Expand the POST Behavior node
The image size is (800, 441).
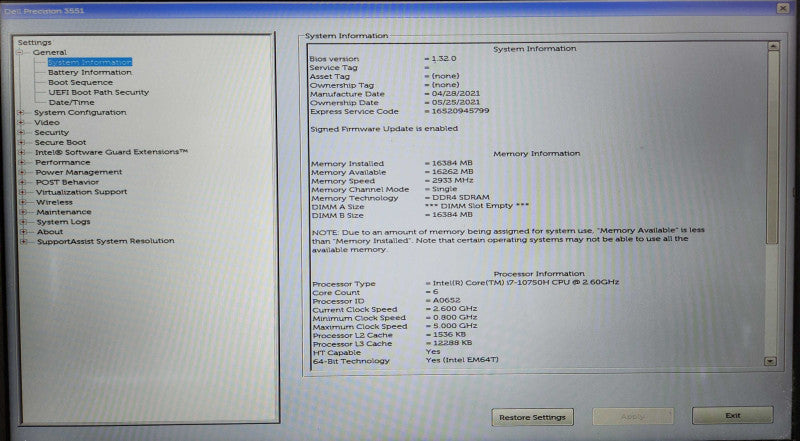pos(22,182)
